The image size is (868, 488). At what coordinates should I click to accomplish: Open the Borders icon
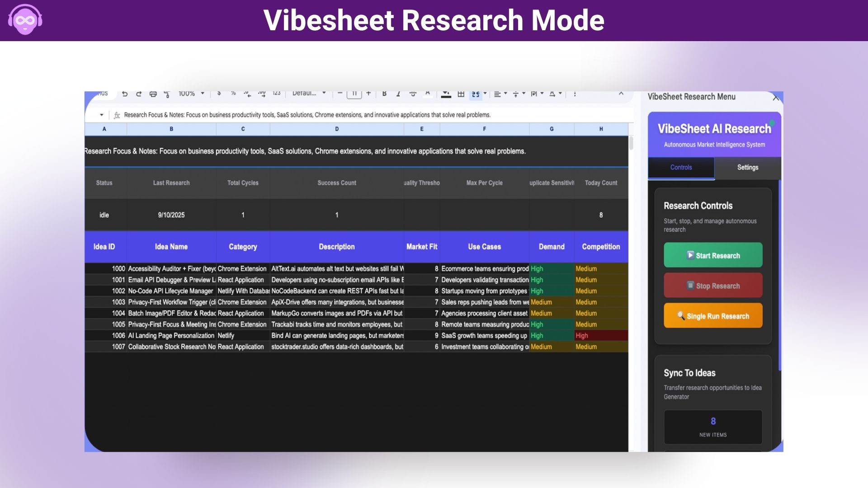[460, 94]
